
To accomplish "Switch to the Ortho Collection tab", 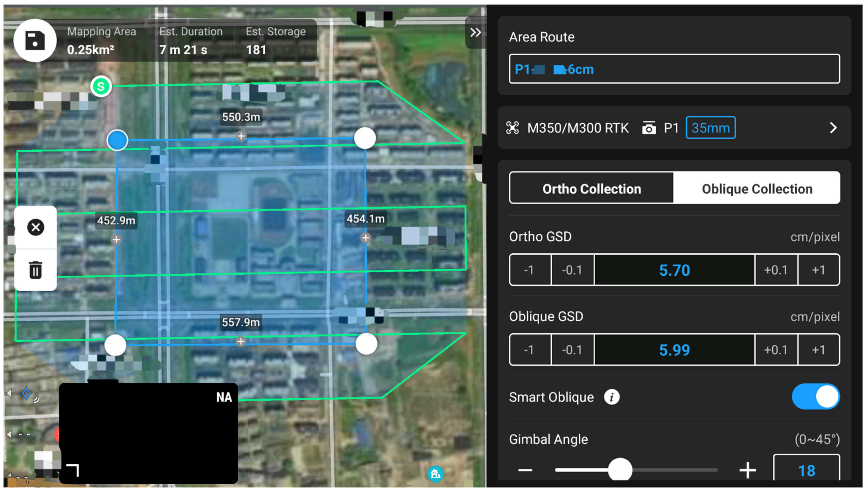I will point(592,189).
